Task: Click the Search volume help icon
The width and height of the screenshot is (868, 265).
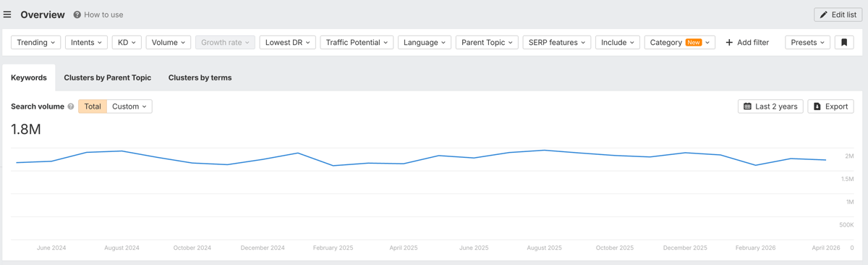Action: (71, 106)
